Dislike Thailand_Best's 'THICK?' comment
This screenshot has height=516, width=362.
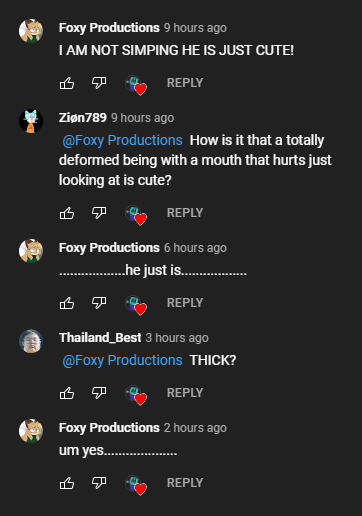point(99,393)
